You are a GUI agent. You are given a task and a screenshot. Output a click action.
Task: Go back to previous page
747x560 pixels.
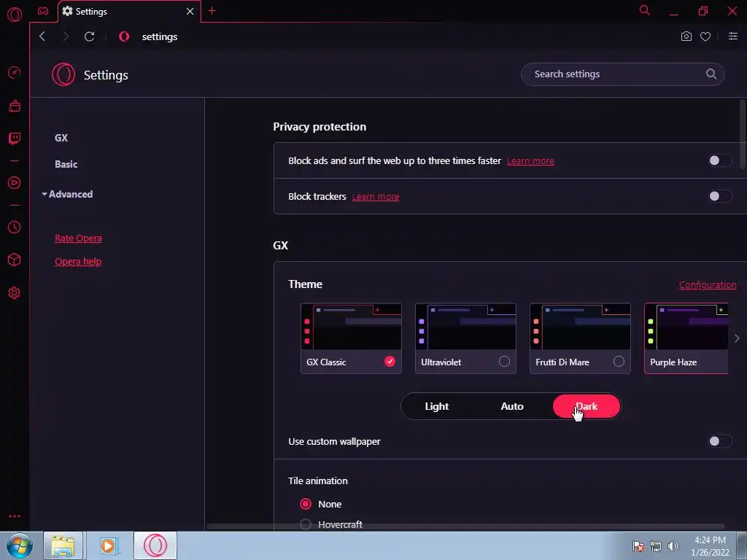pyautogui.click(x=42, y=36)
